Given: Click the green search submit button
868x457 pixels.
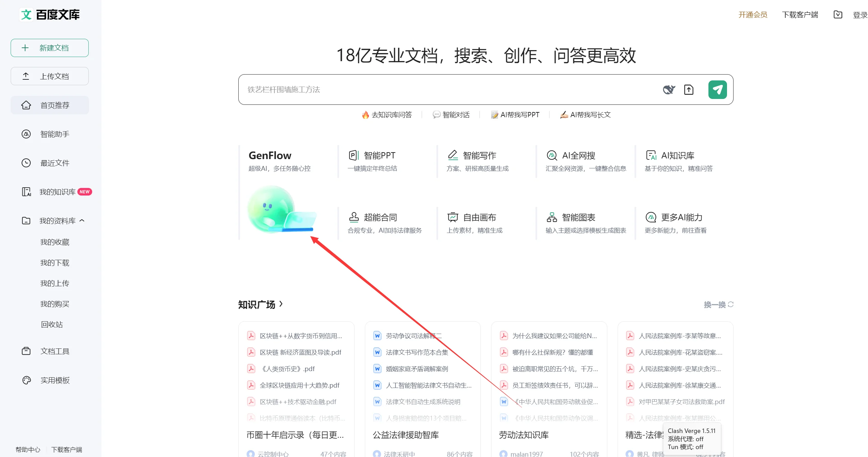Looking at the screenshot, I should tap(717, 89).
